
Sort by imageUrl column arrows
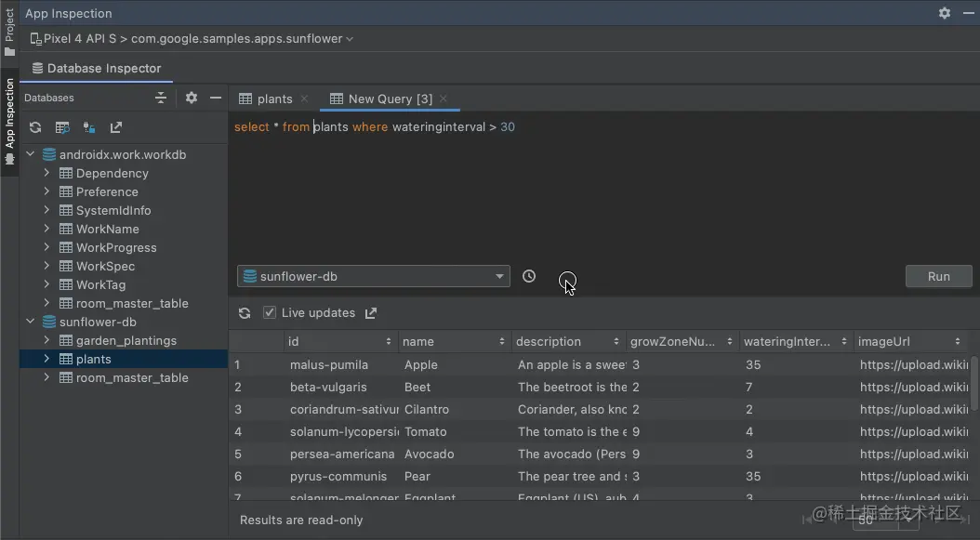click(x=958, y=341)
